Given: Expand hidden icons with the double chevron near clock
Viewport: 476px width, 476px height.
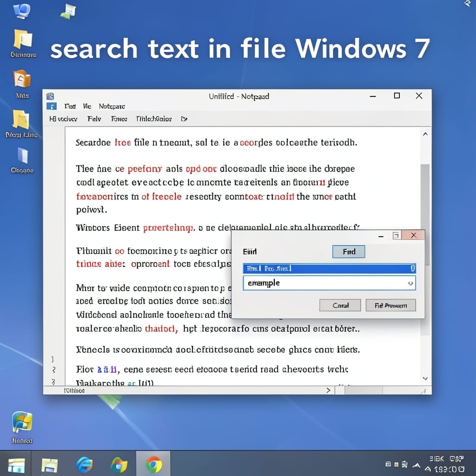Looking at the screenshot, I should 428,469.
